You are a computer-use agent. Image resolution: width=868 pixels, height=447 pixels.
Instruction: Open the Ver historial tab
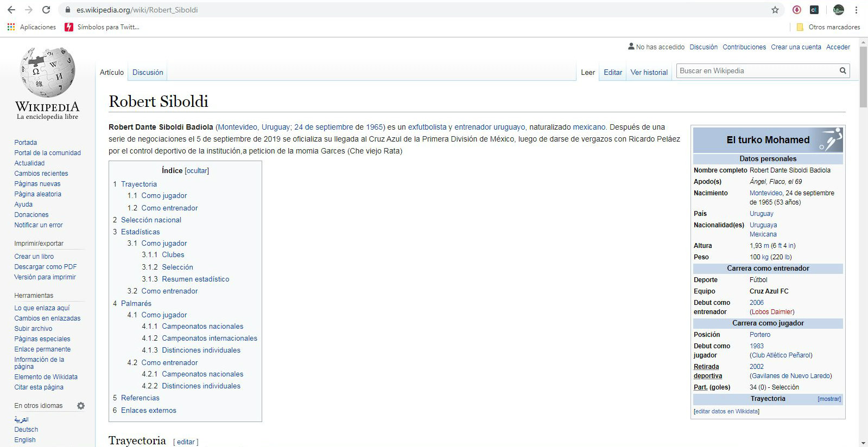click(649, 72)
